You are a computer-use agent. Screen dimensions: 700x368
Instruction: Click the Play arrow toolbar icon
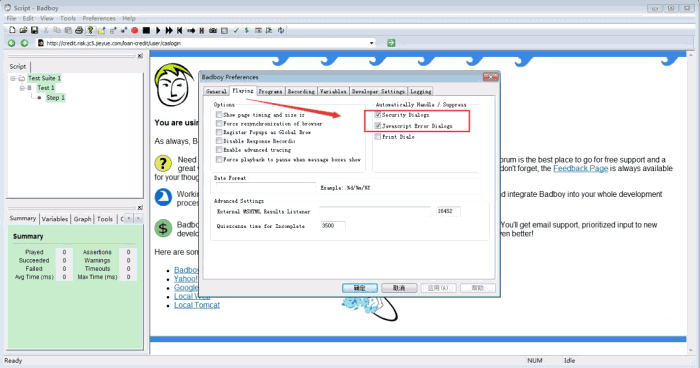point(158,30)
